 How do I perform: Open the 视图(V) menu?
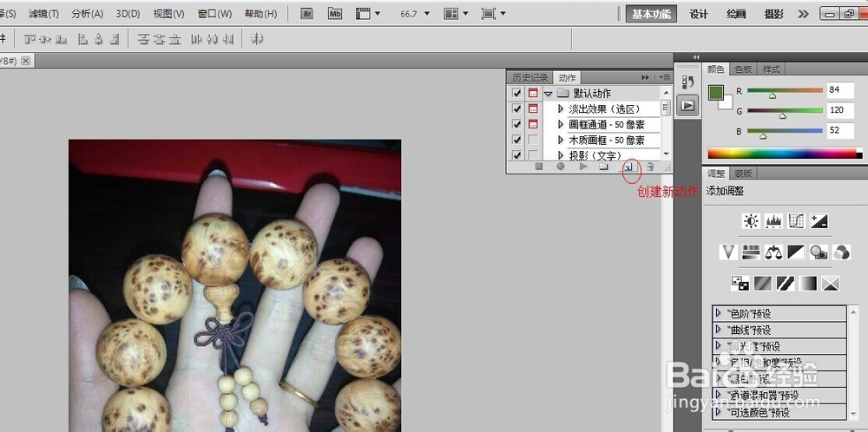pos(169,14)
